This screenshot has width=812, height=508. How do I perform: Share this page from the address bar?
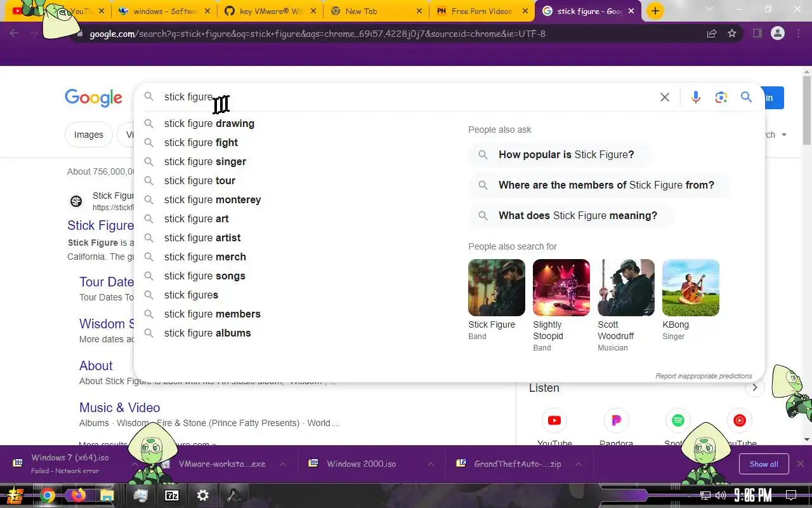pos(712,34)
